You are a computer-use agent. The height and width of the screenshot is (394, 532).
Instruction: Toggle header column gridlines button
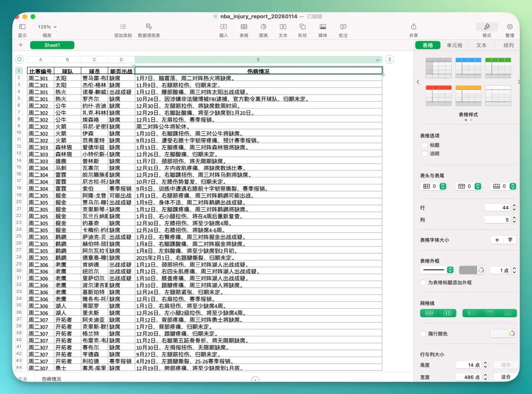click(471, 313)
